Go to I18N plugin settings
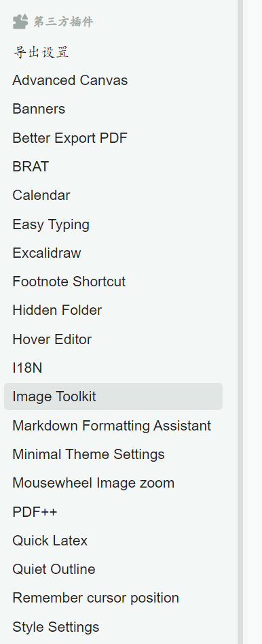Viewport: 262px width, 644px height. 113,368
